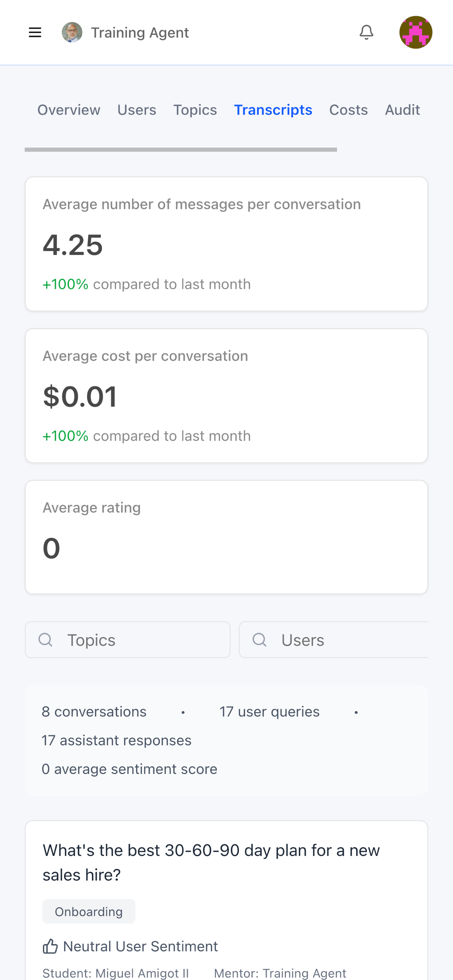Click the 17 assistant responses stat
This screenshot has width=453, height=980.
pyautogui.click(x=116, y=740)
